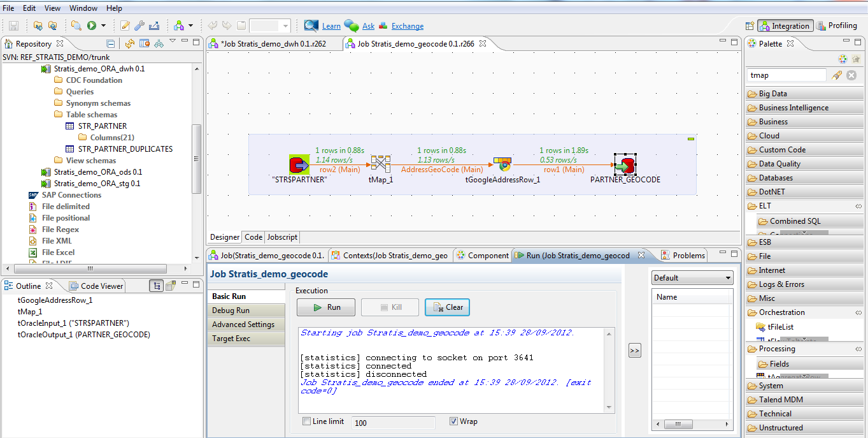The height and width of the screenshot is (438, 868).
Task: Open the Help menu
Action: (114, 8)
